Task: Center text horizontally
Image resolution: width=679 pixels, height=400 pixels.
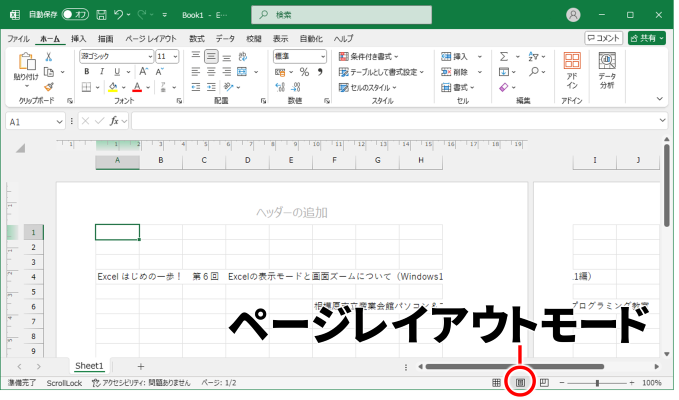Action: point(211,72)
